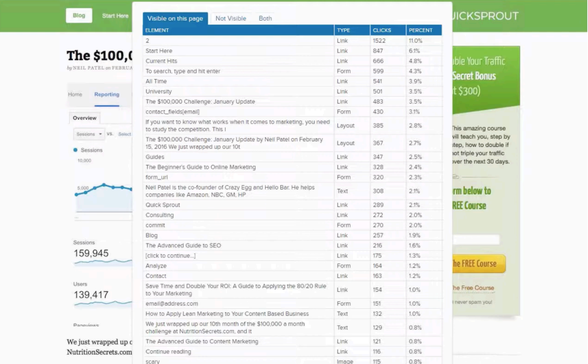Select the 'email@address.com' row
This screenshot has height=364, width=588.
tap(292, 303)
